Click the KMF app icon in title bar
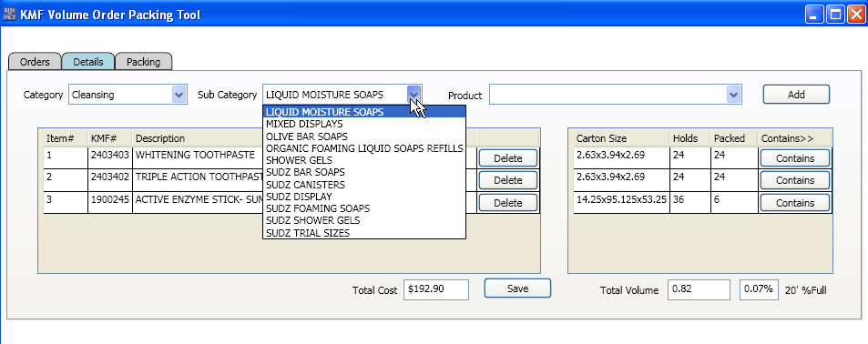The image size is (868, 344). pos(9,15)
